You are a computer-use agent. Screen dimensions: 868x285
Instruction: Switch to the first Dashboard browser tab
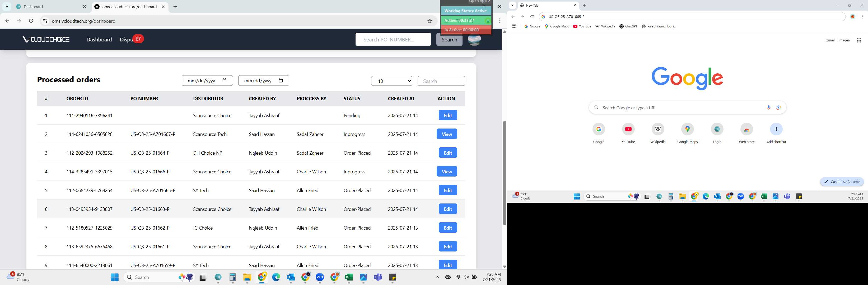tap(50, 7)
